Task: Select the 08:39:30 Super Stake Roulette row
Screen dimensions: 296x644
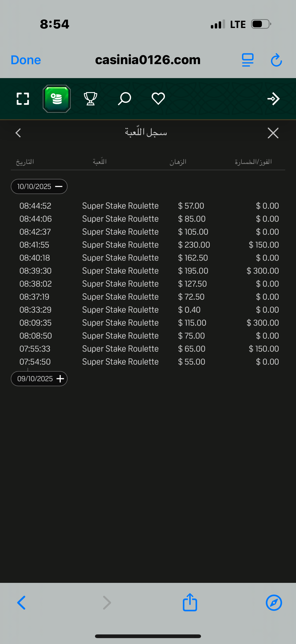Action: click(x=148, y=271)
